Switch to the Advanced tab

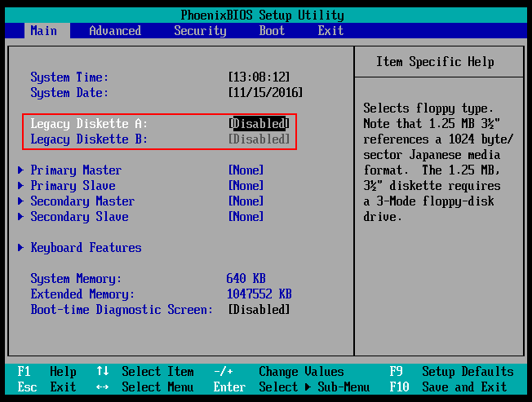pyautogui.click(x=115, y=31)
